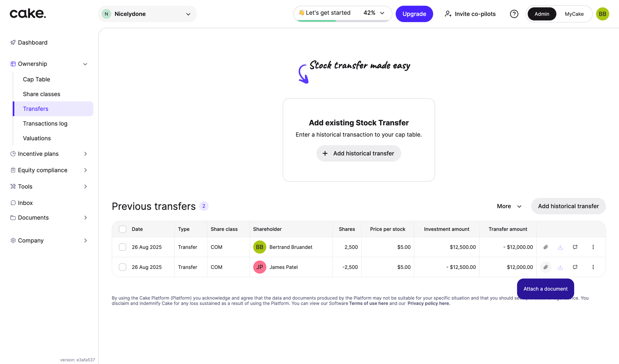619x364 pixels.
Task: Click the help question mark icon
Action: pos(514,14)
